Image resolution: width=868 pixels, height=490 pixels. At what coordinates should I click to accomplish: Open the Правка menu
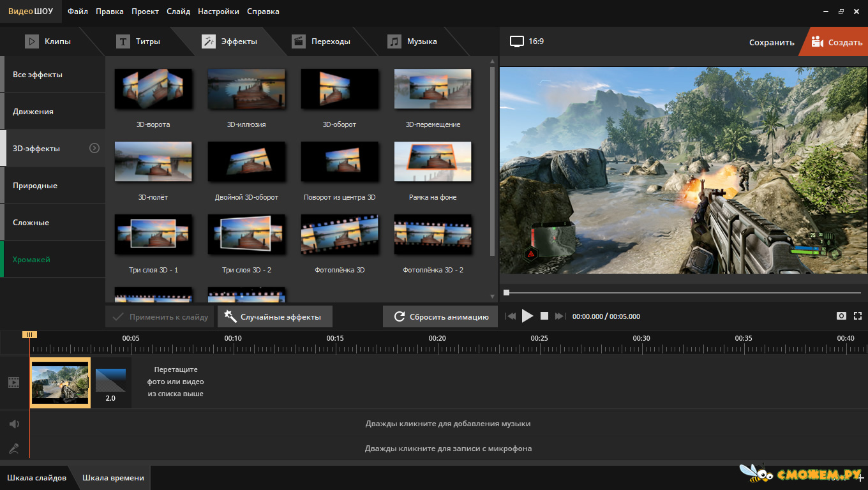click(110, 11)
